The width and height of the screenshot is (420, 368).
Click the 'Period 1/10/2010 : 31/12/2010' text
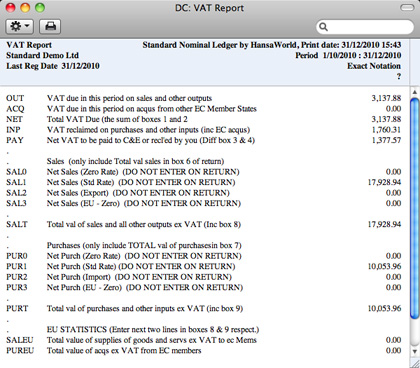pyautogui.click(x=348, y=55)
